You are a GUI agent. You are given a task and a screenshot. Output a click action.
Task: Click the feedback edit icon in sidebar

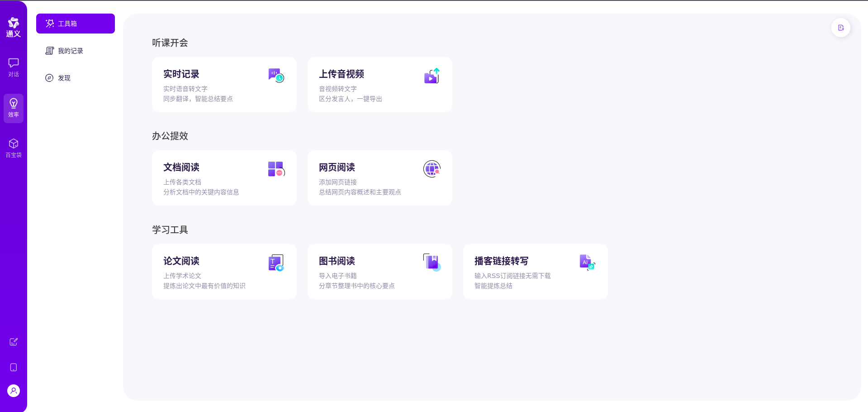[14, 342]
